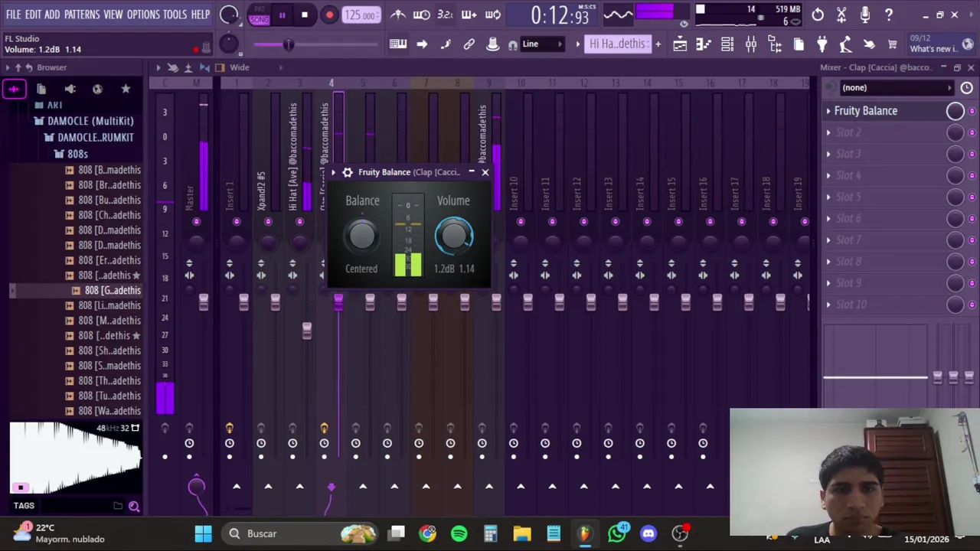Click the Volume knob in Fruity Balance

pos(454,236)
